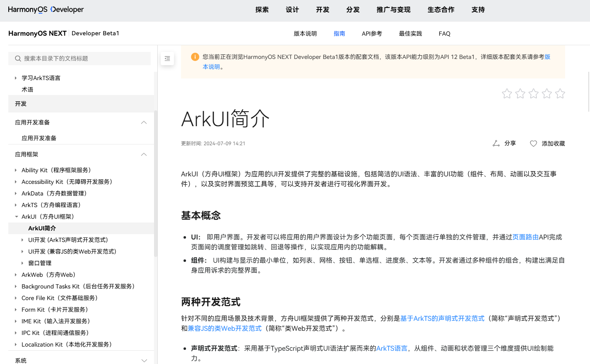Collapse ArkUI（方舟UI框架）tree node
This screenshot has width=590, height=364.
tap(16, 217)
